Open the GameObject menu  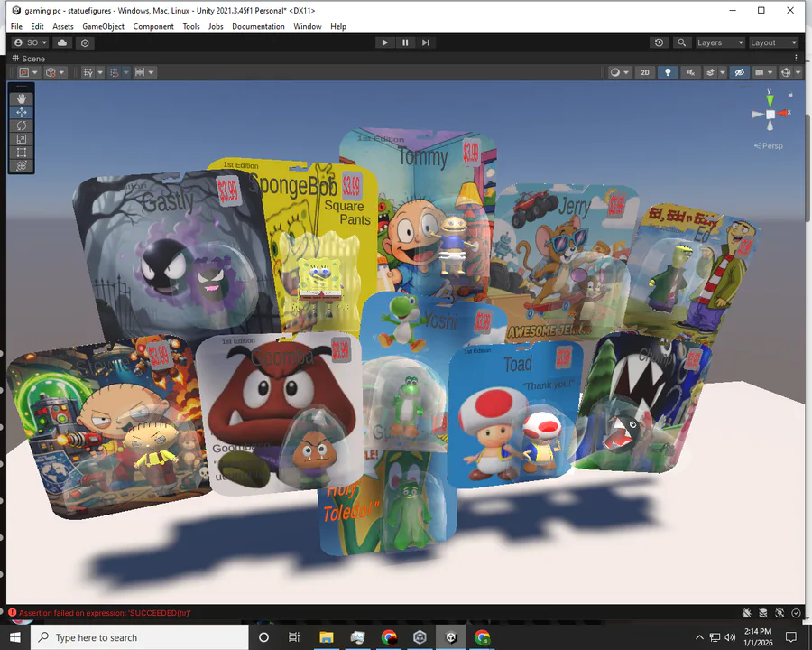pyautogui.click(x=103, y=26)
